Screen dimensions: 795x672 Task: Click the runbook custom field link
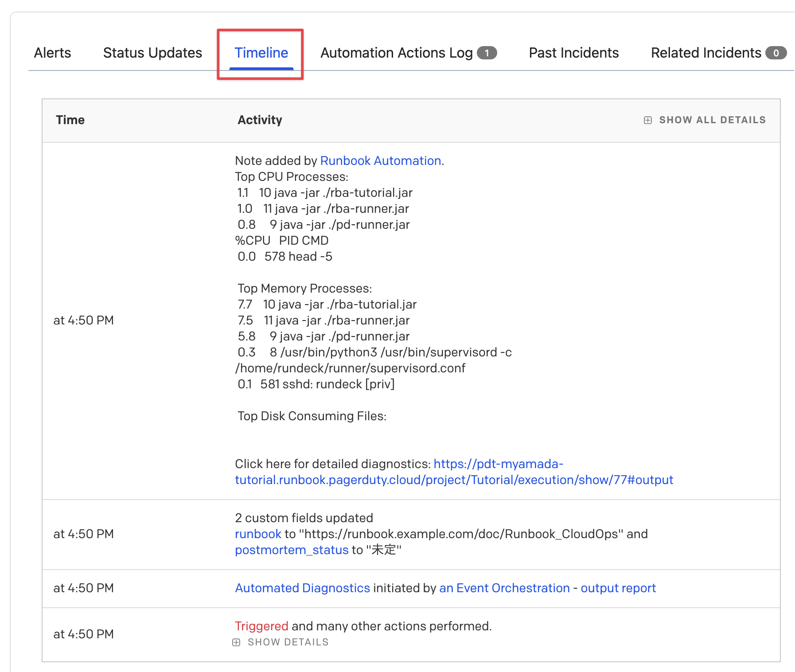point(258,534)
